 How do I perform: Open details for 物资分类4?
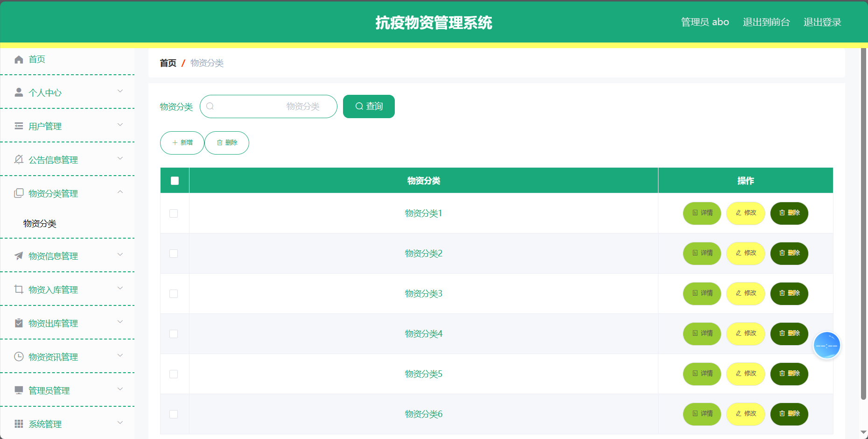tap(702, 333)
